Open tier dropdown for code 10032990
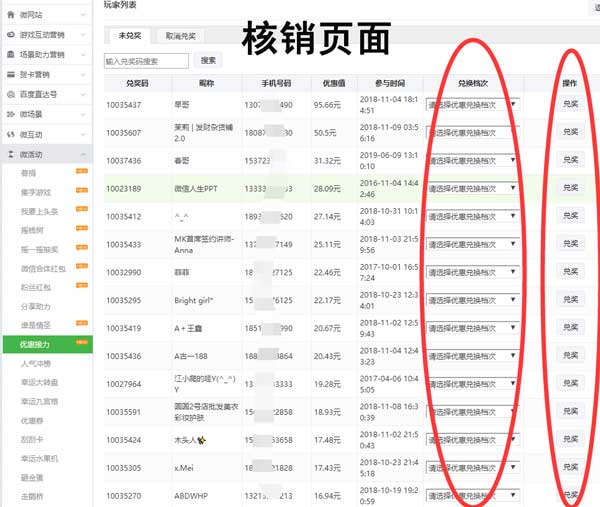Image resolution: width=600 pixels, height=507 pixels. (473, 272)
